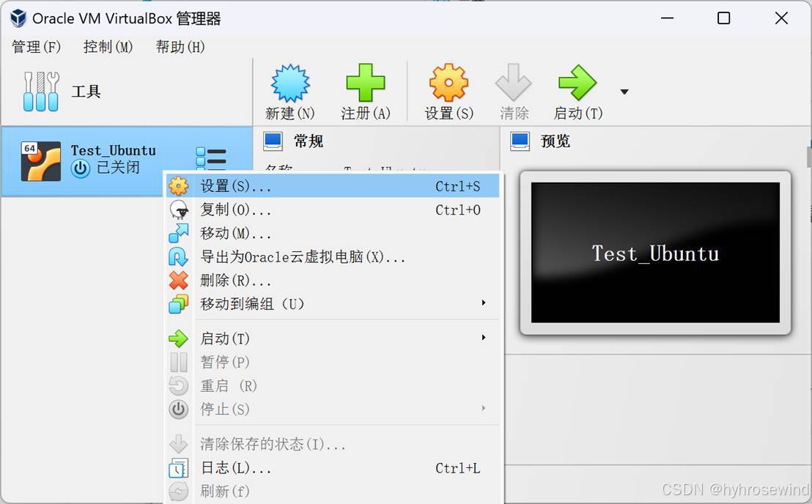Open the 管理(F) menu

pos(36,47)
